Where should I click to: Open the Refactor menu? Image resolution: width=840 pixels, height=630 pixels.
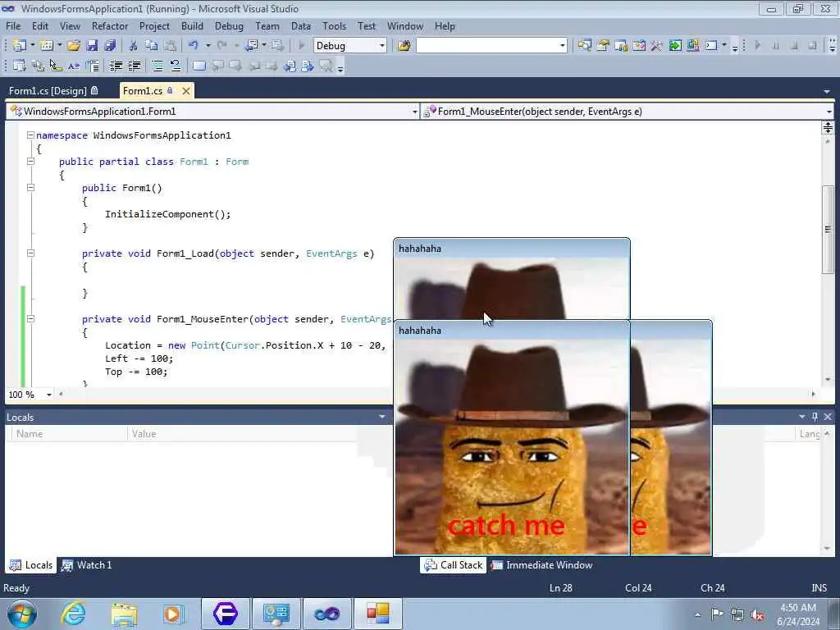click(x=110, y=25)
